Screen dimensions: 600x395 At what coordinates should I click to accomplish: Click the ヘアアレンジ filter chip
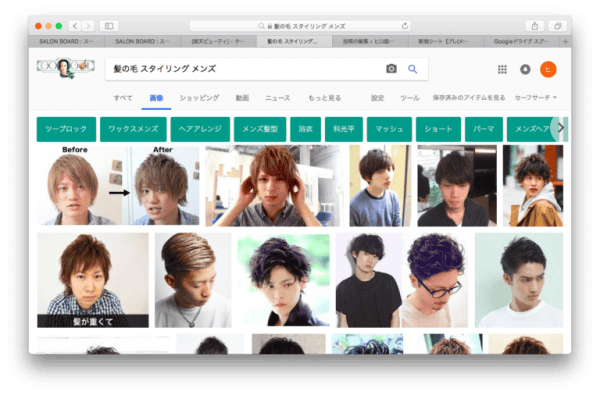200,129
